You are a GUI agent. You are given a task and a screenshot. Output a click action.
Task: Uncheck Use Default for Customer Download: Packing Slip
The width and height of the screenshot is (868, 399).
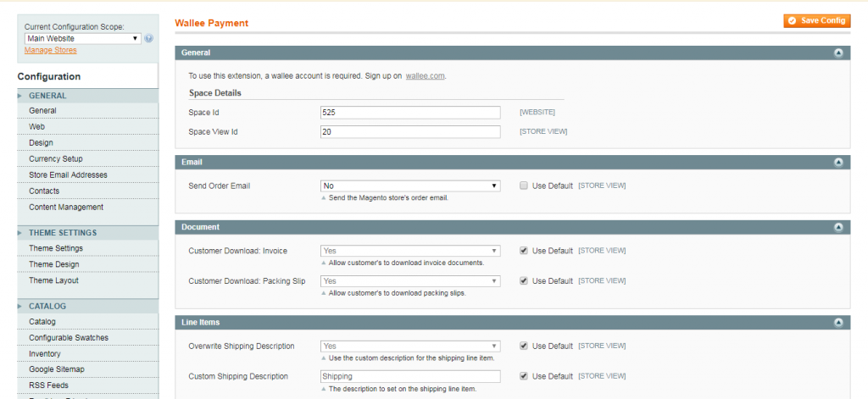tap(523, 281)
